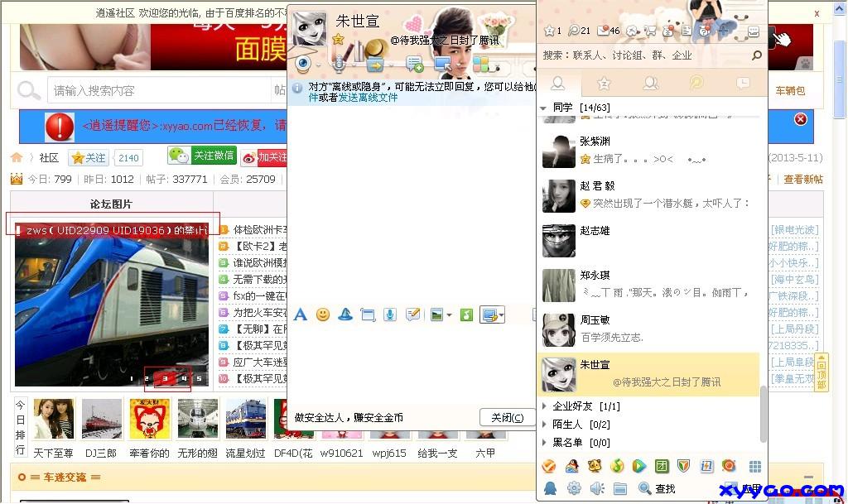Start a video call with the webcam icon

pos(304,64)
